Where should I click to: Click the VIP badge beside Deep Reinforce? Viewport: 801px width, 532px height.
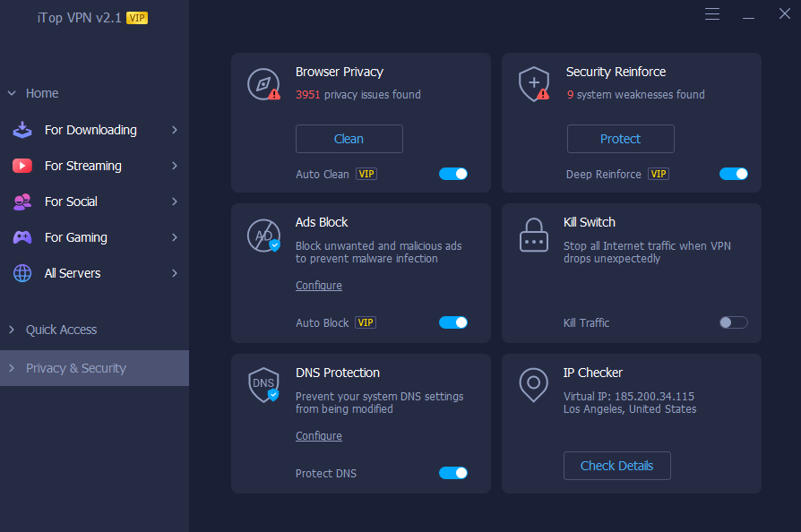659,174
